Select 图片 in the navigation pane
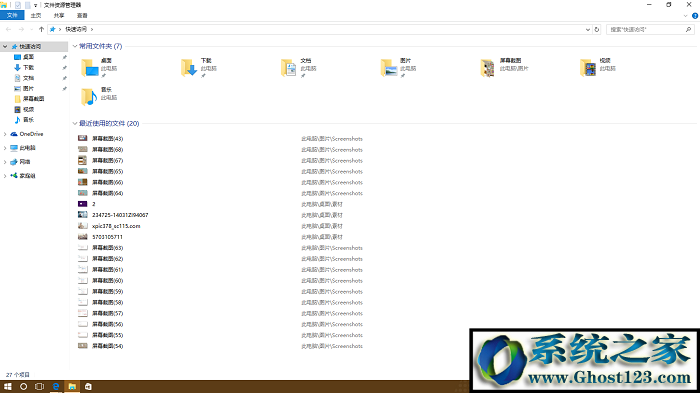The image size is (700, 393). [28, 88]
